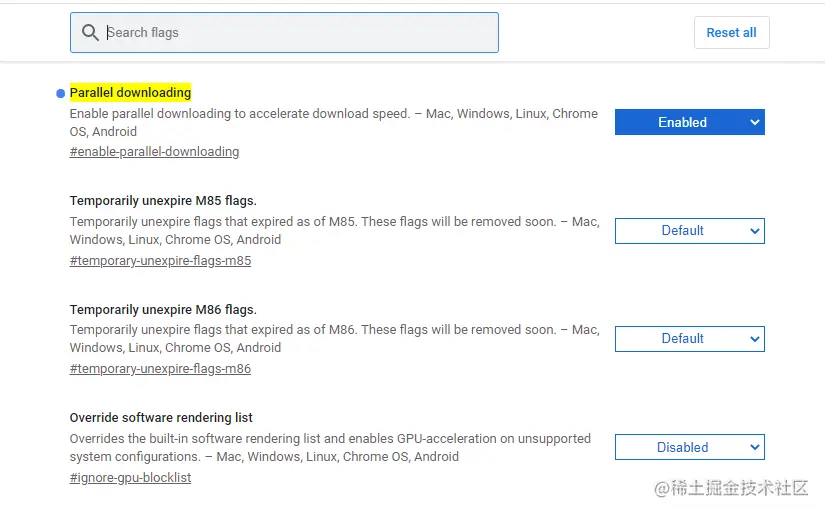This screenshot has height=514, width=825.
Task: Click the blue dot beside Parallel downloading
Action: (60, 93)
